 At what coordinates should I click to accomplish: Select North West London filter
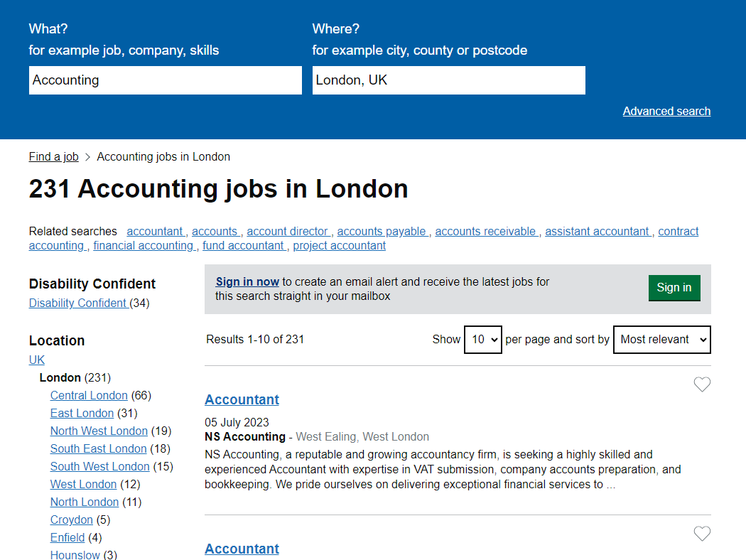99,431
